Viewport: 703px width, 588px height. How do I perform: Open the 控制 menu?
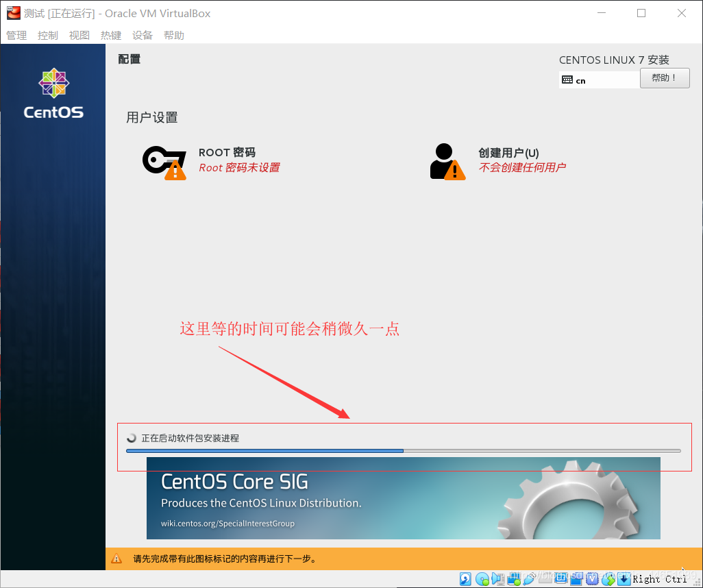48,35
